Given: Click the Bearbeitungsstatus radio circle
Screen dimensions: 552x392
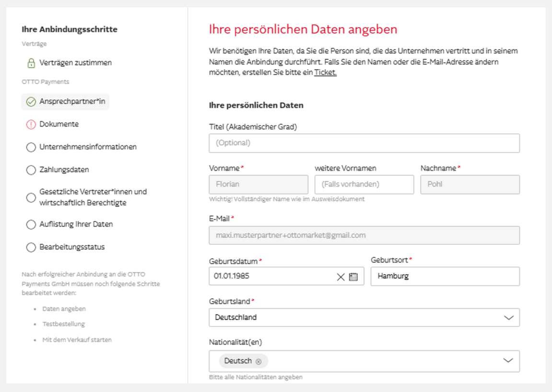Looking at the screenshot, I should coord(31,247).
